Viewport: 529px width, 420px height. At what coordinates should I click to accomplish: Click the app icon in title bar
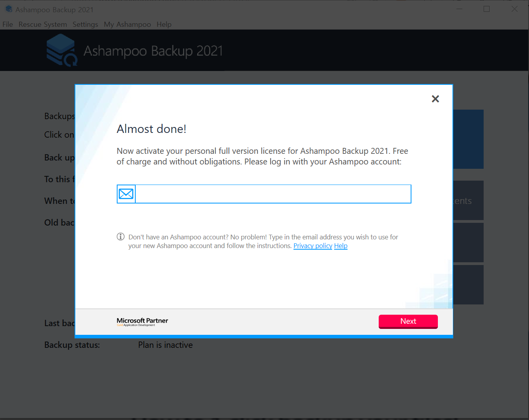[9, 9]
